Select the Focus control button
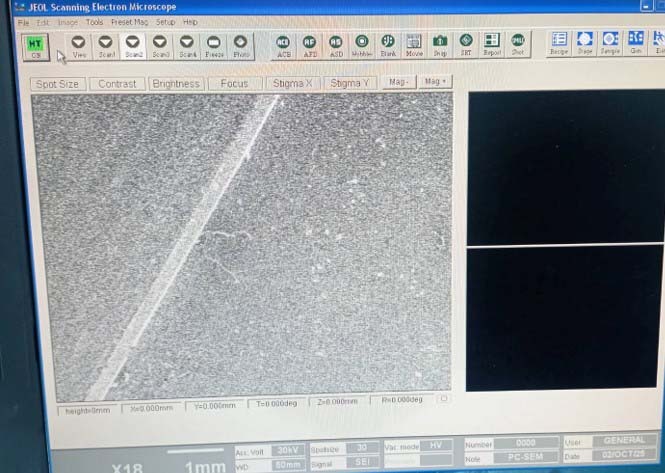The height and width of the screenshot is (473, 665). [234, 84]
